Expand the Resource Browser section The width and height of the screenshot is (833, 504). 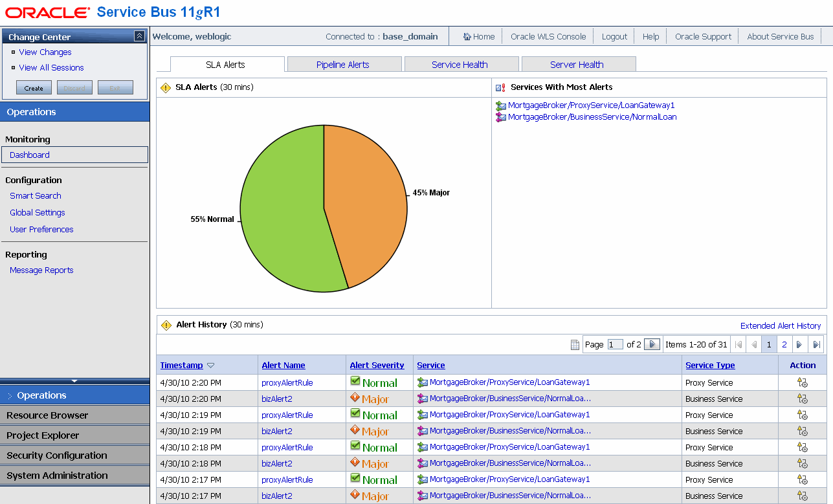(x=74, y=415)
